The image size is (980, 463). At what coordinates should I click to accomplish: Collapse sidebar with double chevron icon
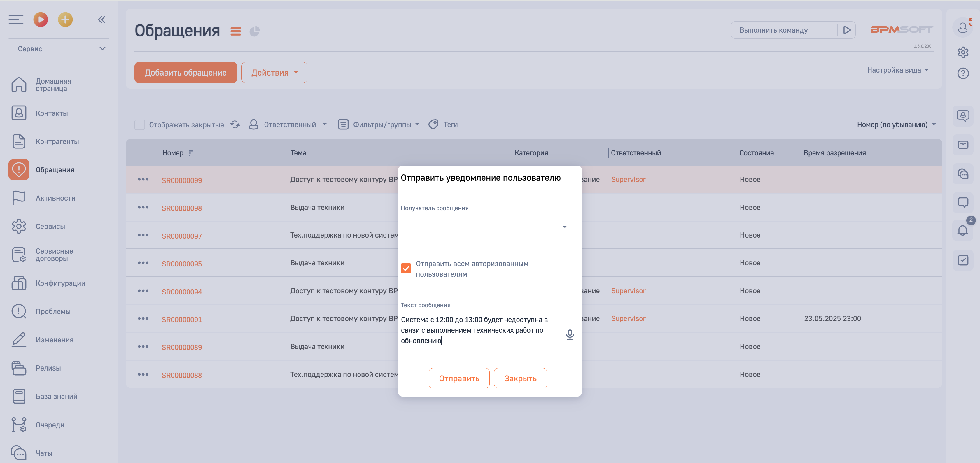pyautogui.click(x=101, y=20)
